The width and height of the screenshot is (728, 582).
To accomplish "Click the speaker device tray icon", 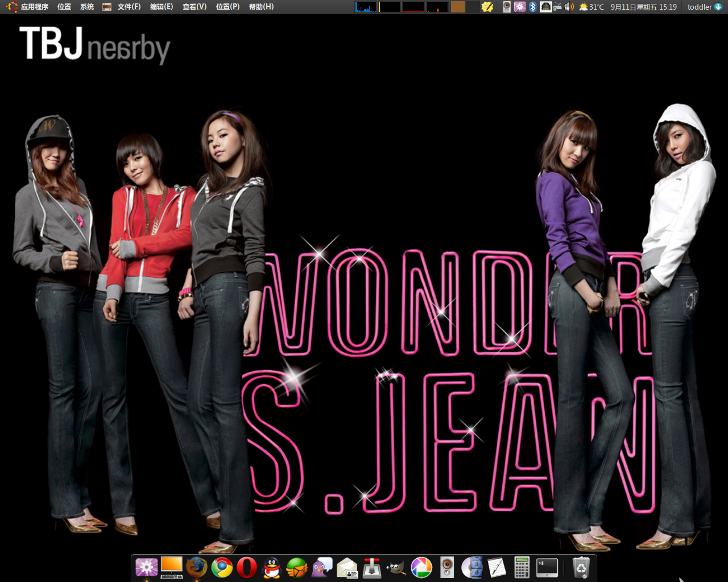I will tap(507, 7).
